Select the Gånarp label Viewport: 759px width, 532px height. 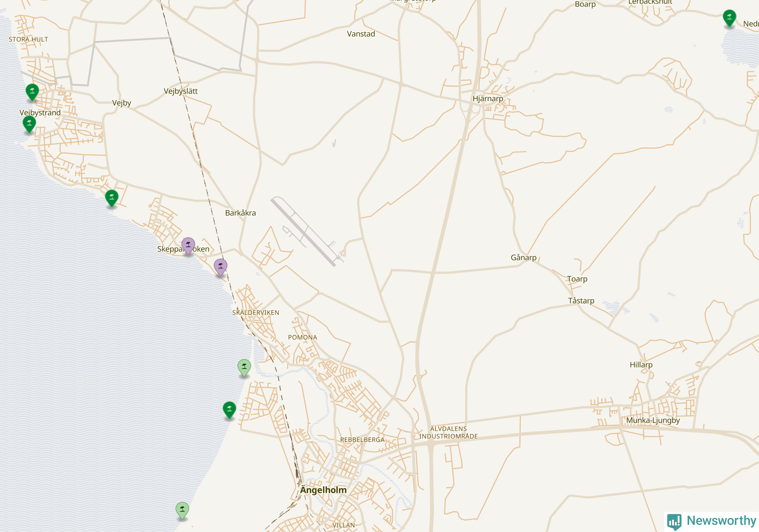pyautogui.click(x=524, y=258)
